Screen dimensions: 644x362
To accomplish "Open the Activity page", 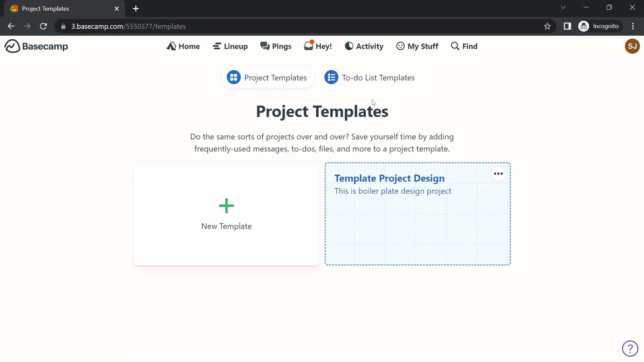I will (x=364, y=46).
